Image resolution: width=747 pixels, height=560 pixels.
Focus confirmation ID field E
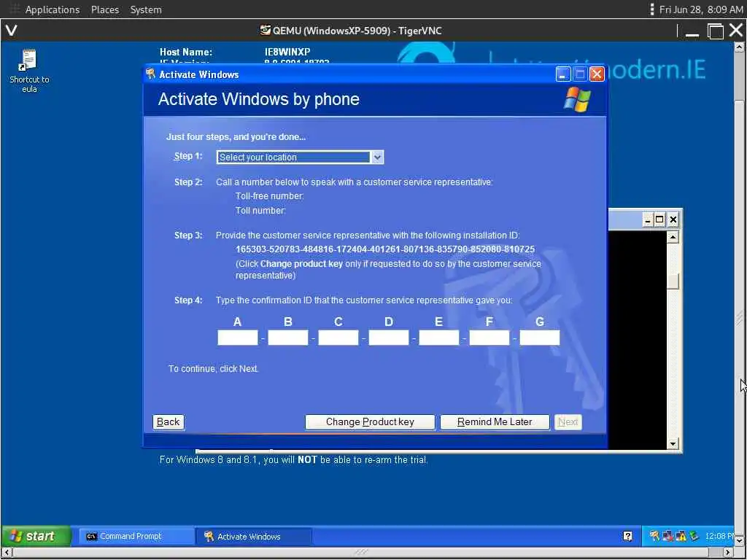[438, 338]
